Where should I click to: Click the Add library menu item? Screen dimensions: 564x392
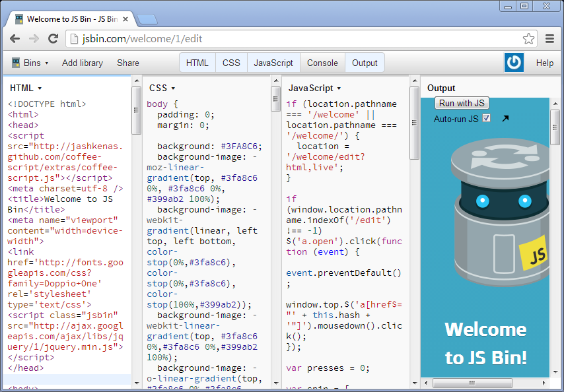pos(83,63)
